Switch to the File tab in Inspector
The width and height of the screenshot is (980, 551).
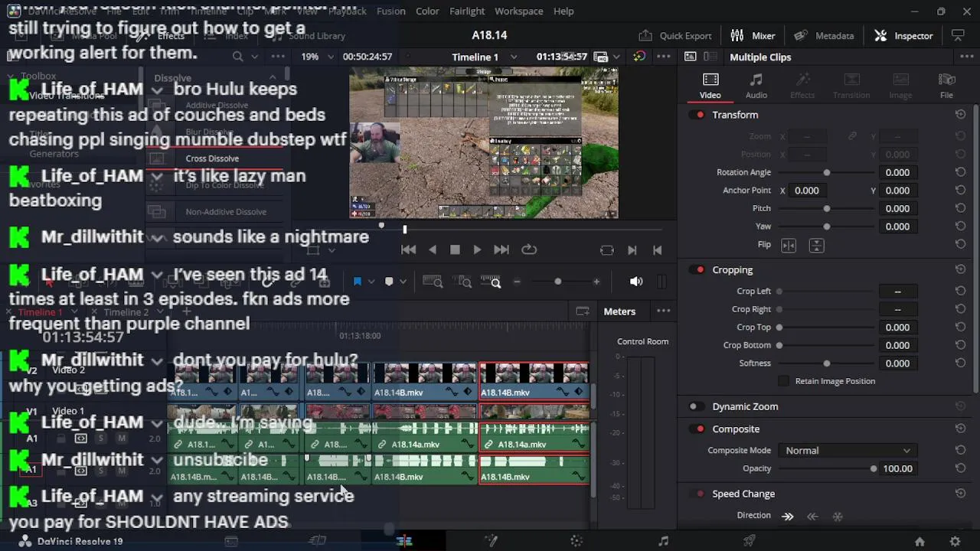pyautogui.click(x=946, y=86)
